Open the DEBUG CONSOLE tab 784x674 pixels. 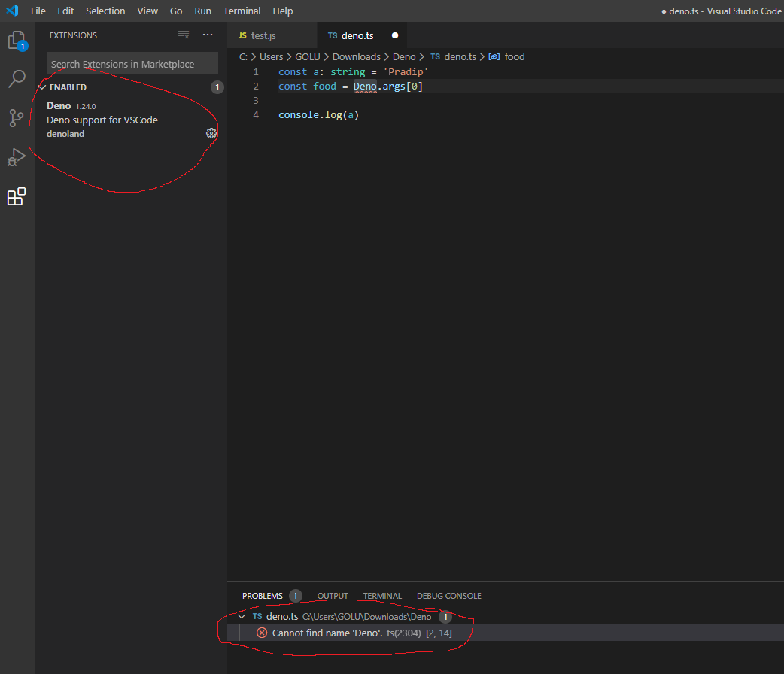tap(448, 596)
